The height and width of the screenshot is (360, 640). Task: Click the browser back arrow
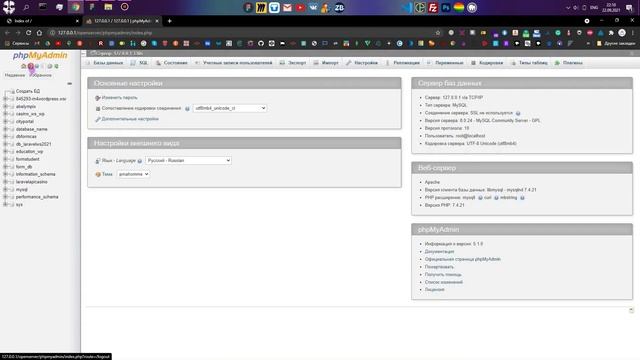(7, 33)
